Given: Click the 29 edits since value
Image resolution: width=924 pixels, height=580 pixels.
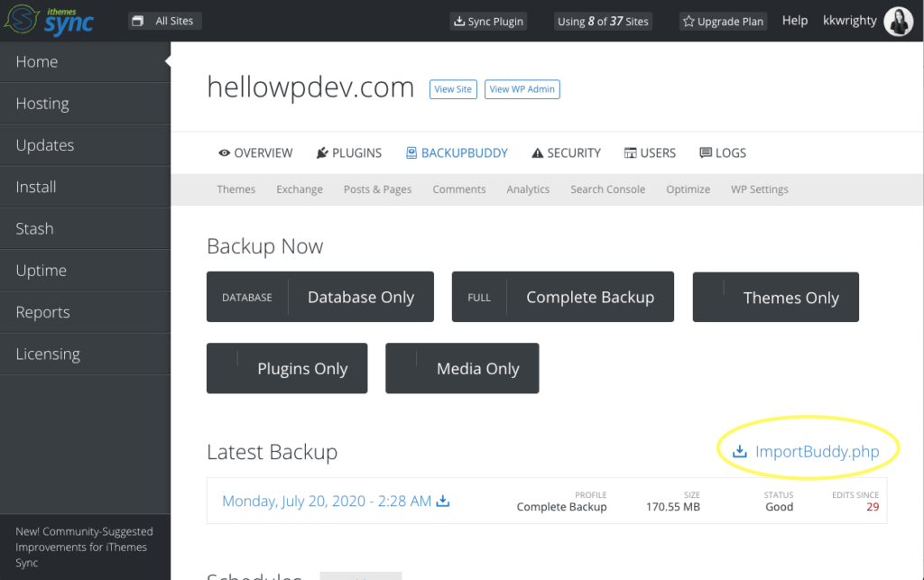Looking at the screenshot, I should click(873, 507).
